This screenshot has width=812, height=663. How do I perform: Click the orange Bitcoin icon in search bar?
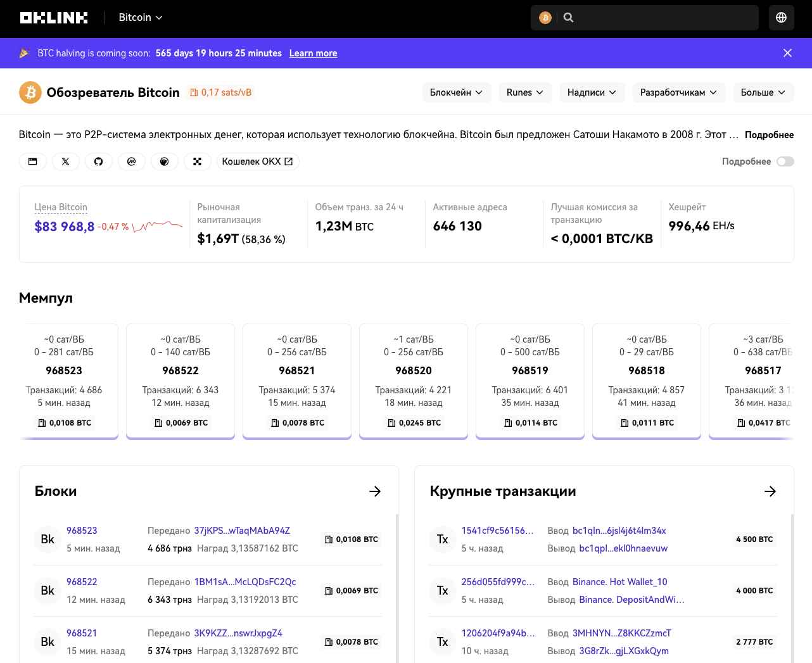545,18
